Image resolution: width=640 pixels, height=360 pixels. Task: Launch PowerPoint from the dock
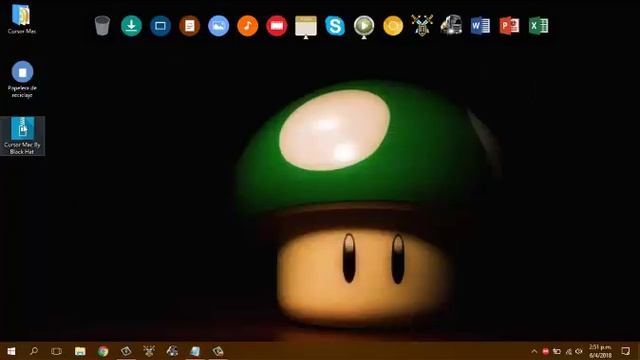coord(509,26)
